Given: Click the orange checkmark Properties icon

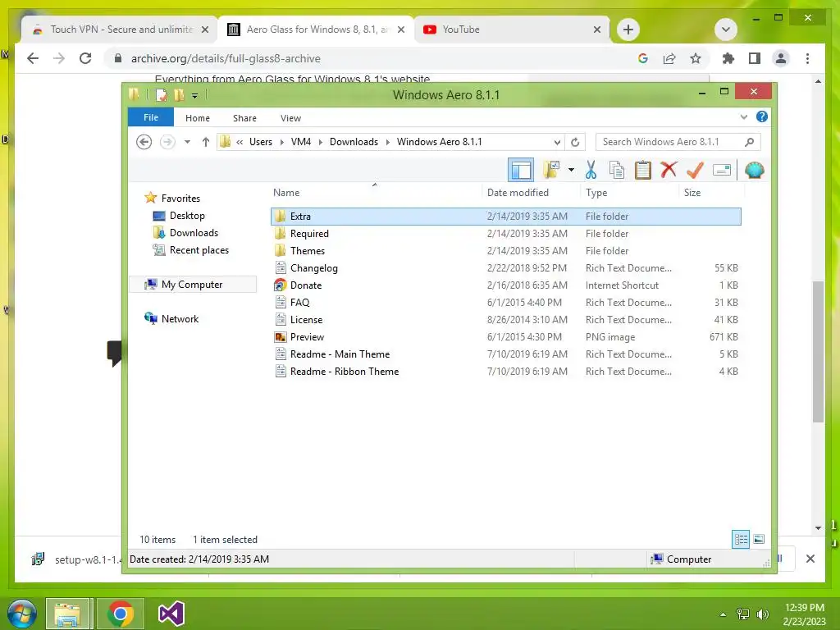Looking at the screenshot, I should point(695,171).
